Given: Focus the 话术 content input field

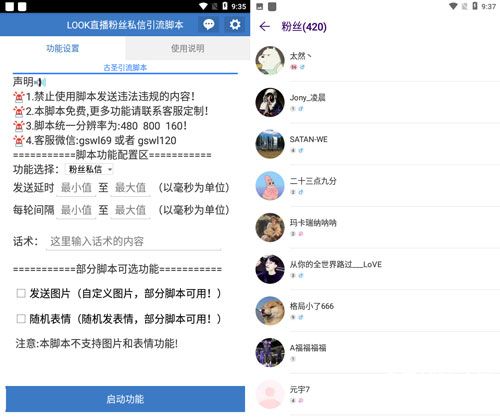Looking at the screenshot, I should (x=133, y=241).
